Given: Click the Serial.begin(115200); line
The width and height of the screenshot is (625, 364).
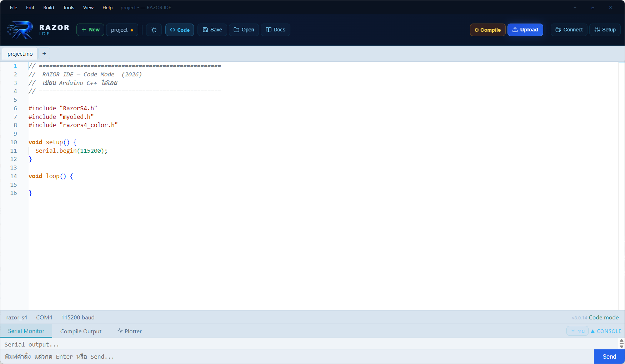Looking at the screenshot, I should [71, 151].
